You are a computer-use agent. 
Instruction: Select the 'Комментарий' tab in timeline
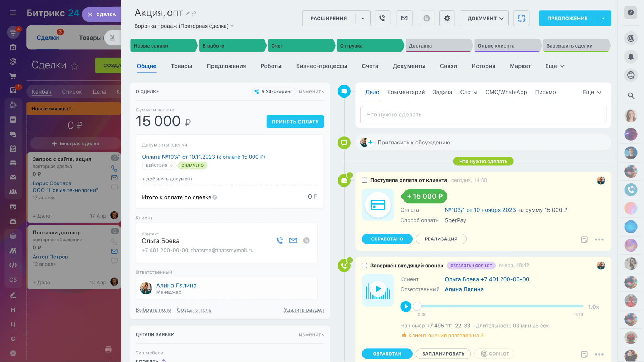click(x=406, y=92)
